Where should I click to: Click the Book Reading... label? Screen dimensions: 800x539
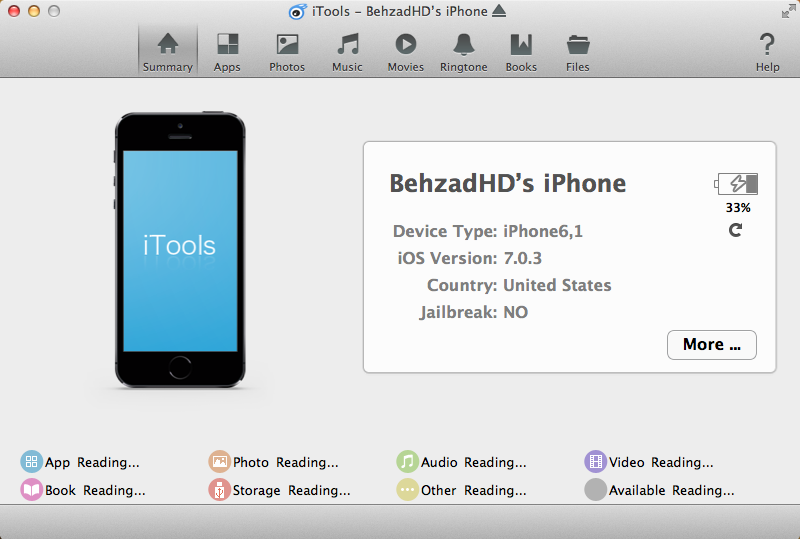pyautogui.click(x=95, y=491)
